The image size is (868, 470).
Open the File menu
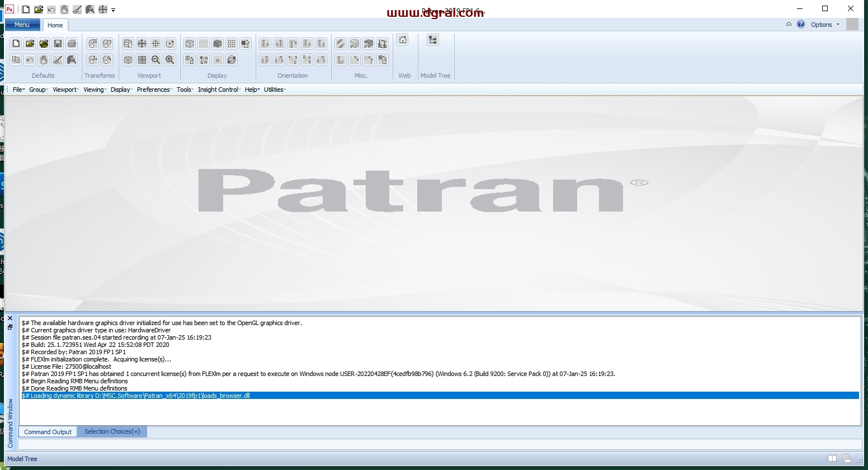pos(19,90)
